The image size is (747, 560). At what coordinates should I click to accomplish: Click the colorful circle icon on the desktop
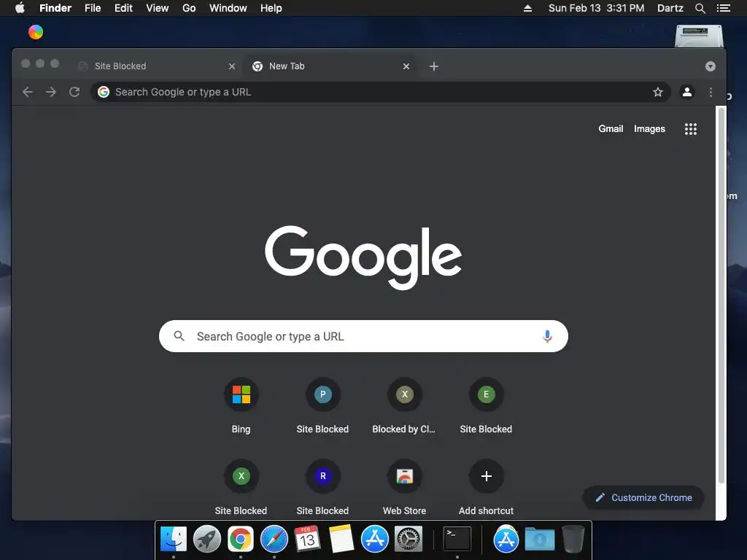[36, 32]
